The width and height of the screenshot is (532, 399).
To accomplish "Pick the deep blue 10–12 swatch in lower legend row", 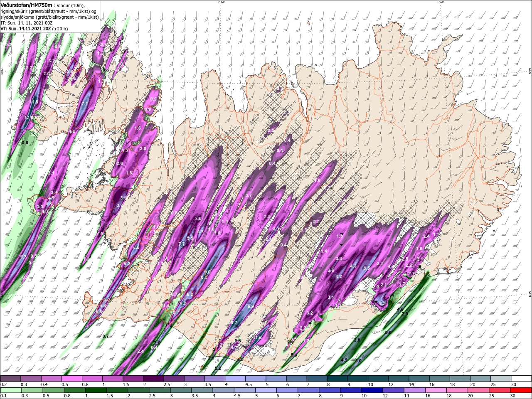I will point(372,390).
